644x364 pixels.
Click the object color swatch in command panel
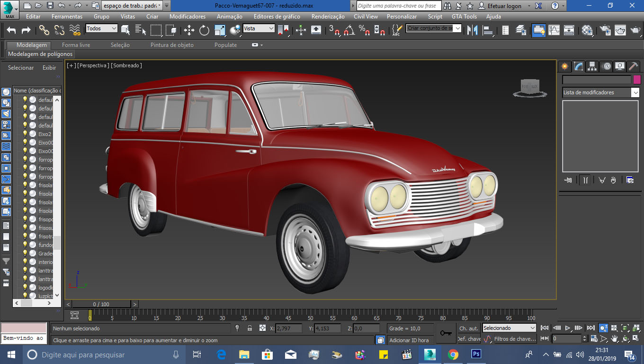(x=637, y=80)
